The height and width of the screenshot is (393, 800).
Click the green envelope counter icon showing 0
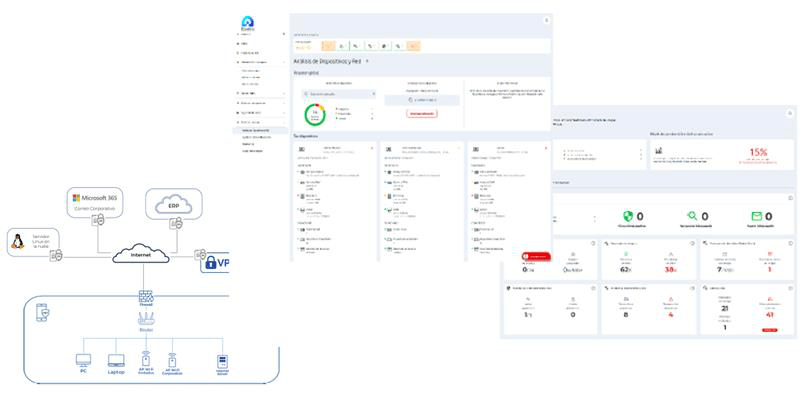click(757, 216)
